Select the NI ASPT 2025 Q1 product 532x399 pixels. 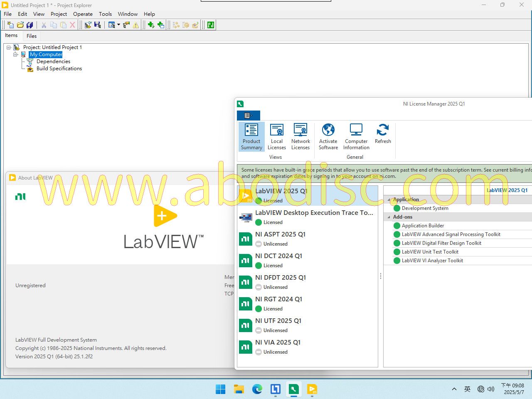coord(307,239)
